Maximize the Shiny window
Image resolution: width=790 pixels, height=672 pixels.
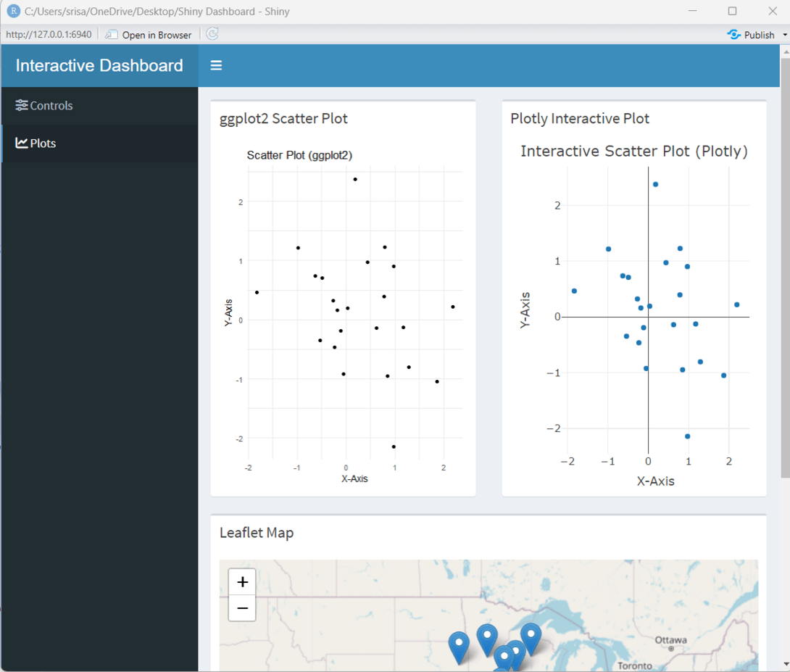pyautogui.click(x=732, y=11)
